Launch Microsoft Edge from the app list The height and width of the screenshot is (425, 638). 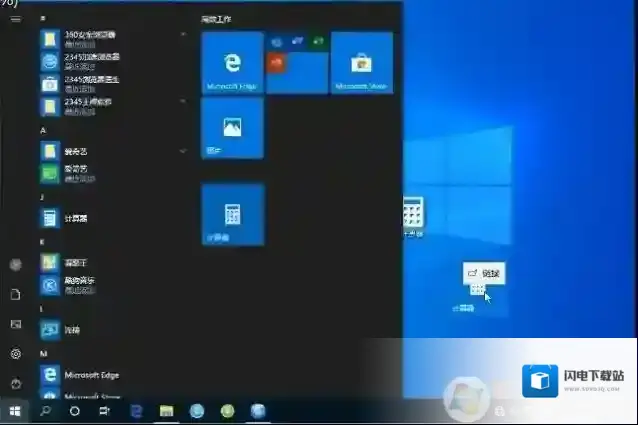[x=114, y=375]
